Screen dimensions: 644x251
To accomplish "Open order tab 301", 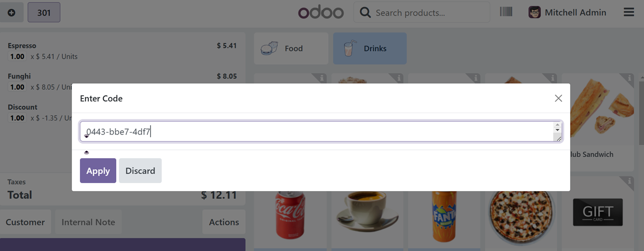I will pos(44,13).
